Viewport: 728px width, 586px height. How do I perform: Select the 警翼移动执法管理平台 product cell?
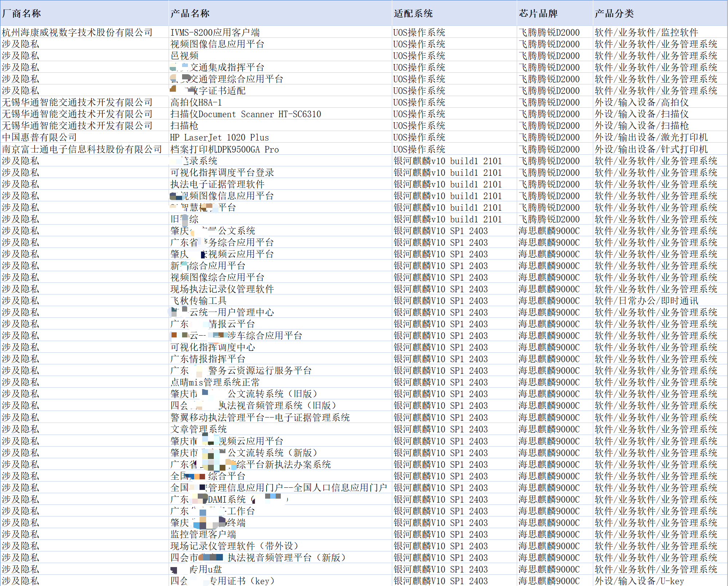click(260, 417)
